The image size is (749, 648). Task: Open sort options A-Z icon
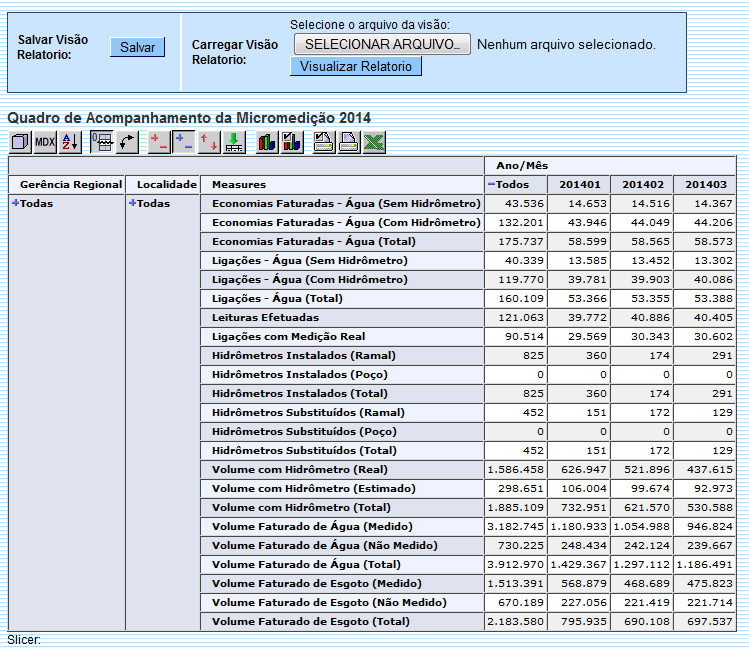[x=69, y=142]
